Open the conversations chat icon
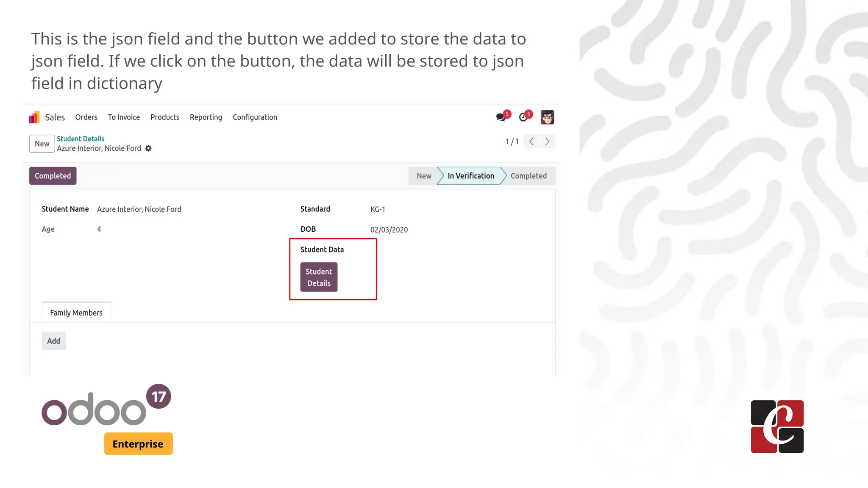868x488 pixels. click(x=501, y=117)
